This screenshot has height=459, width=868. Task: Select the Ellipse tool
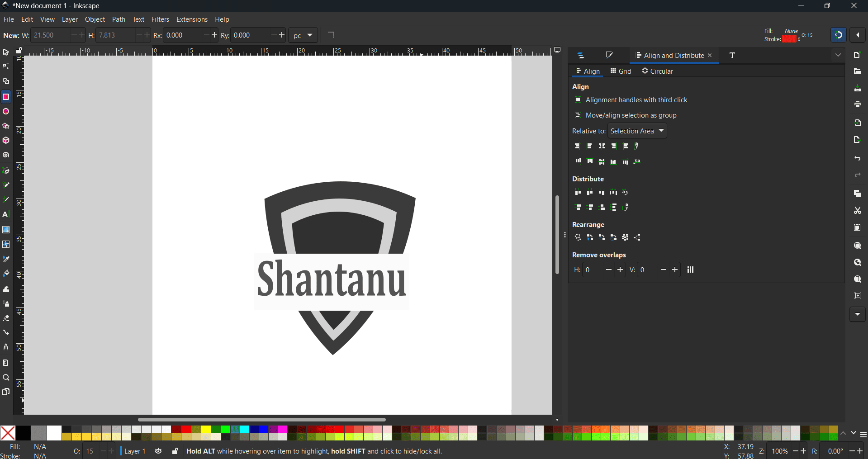point(6,112)
